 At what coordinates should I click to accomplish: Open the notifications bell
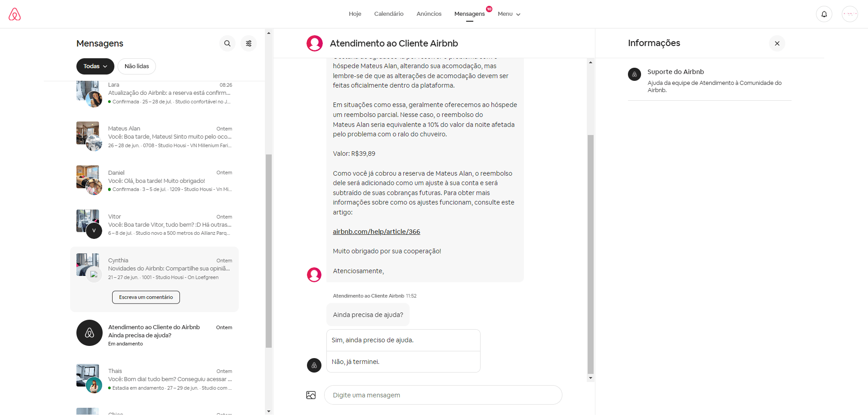pos(824,14)
